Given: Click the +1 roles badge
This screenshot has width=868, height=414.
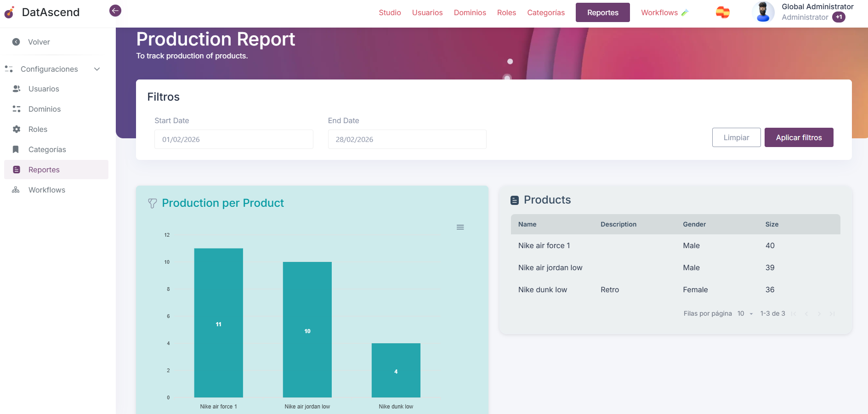Looking at the screenshot, I should 839,17.
